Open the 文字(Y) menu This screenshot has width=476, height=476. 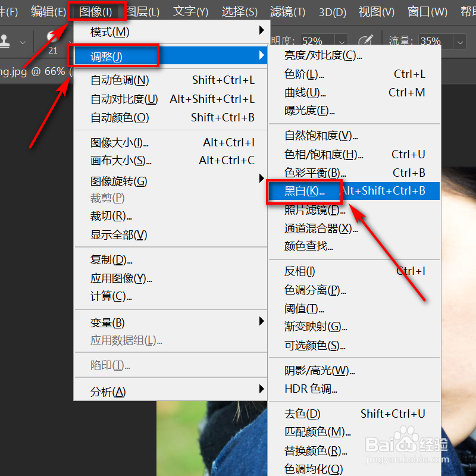(x=190, y=11)
